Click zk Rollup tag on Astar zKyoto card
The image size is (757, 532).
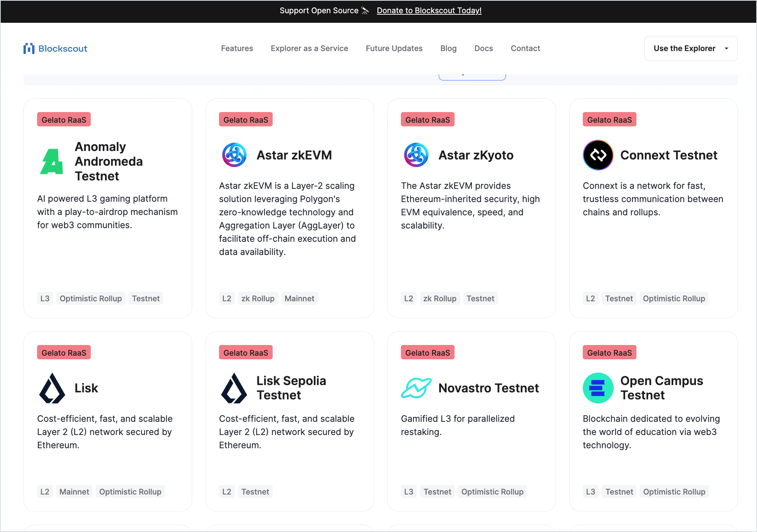pyautogui.click(x=440, y=298)
